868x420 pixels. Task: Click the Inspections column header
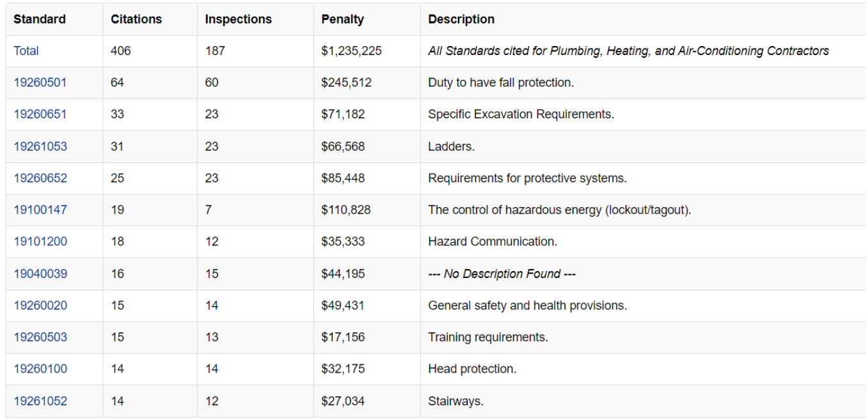(238, 19)
